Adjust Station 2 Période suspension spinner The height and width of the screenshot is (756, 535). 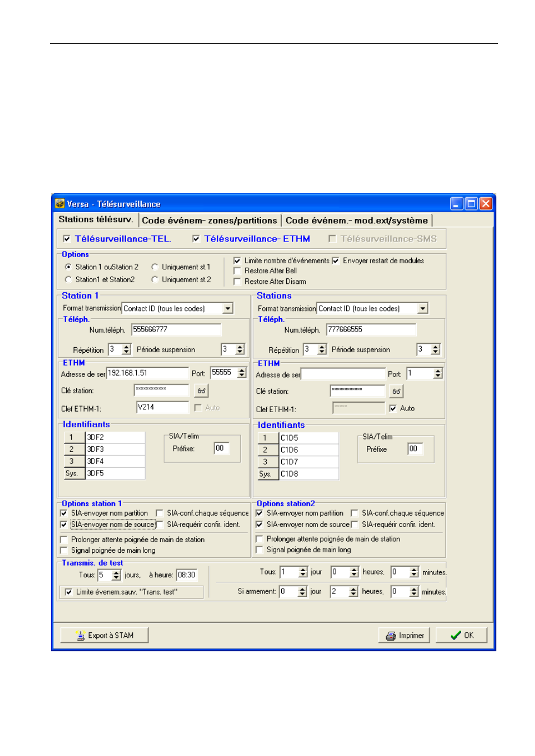(435, 349)
